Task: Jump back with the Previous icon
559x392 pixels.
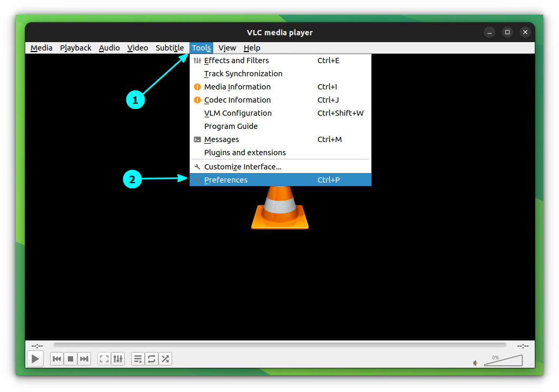Action: (57, 358)
